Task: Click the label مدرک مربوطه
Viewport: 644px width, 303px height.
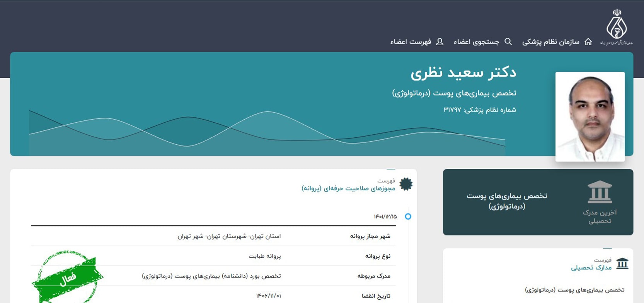Action: pyautogui.click(x=374, y=276)
